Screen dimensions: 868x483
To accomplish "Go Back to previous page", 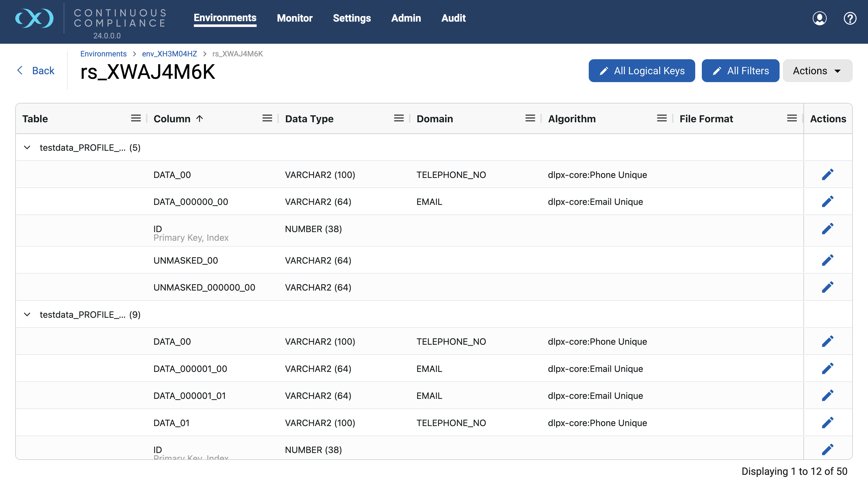I will point(36,71).
